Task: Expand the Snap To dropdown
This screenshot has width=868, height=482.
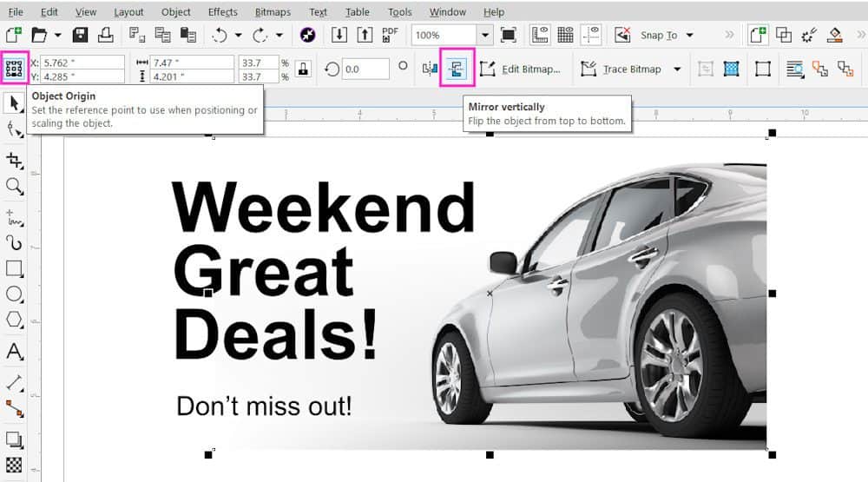Action: coord(689,36)
